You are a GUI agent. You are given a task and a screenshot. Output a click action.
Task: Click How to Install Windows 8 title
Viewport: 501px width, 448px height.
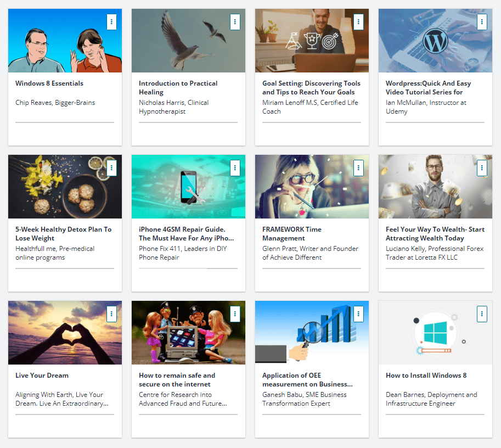[x=426, y=376]
